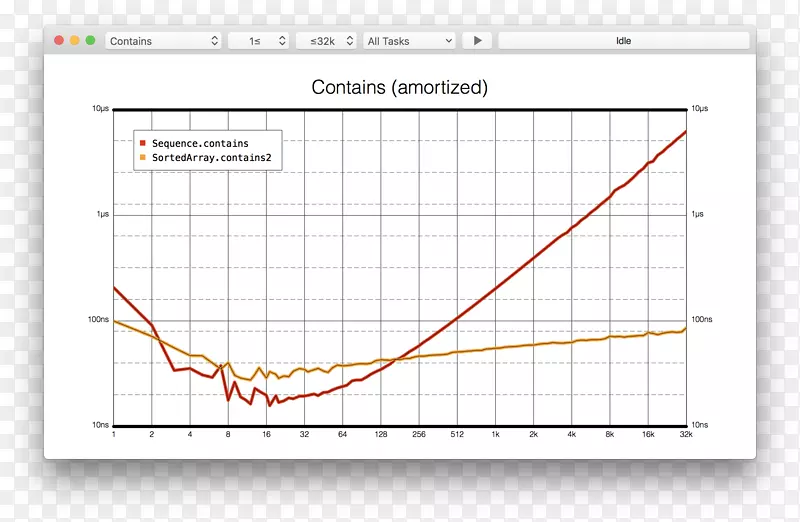The height and width of the screenshot is (522, 800).
Task: Minimize the window using the yellow button
Action: pyautogui.click(x=75, y=41)
